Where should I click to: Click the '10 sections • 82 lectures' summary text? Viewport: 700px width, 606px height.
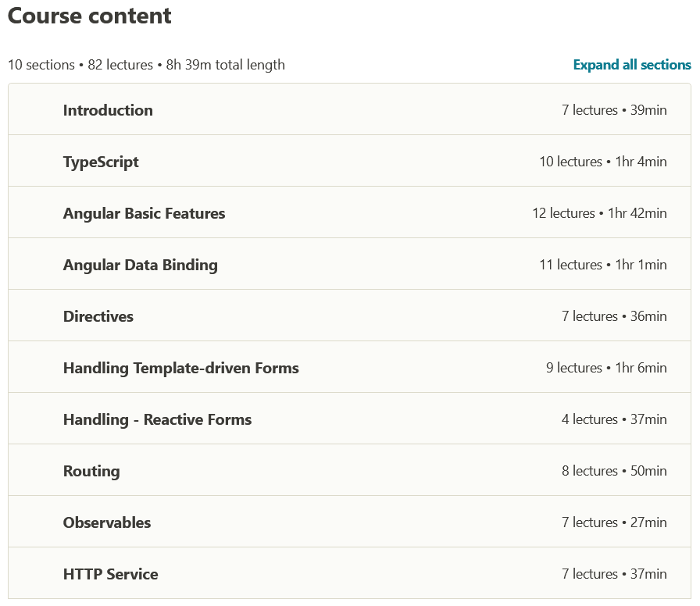80,65
